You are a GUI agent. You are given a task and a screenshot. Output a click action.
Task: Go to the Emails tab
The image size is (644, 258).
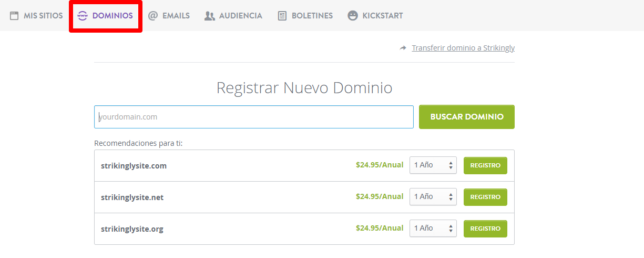pyautogui.click(x=169, y=16)
